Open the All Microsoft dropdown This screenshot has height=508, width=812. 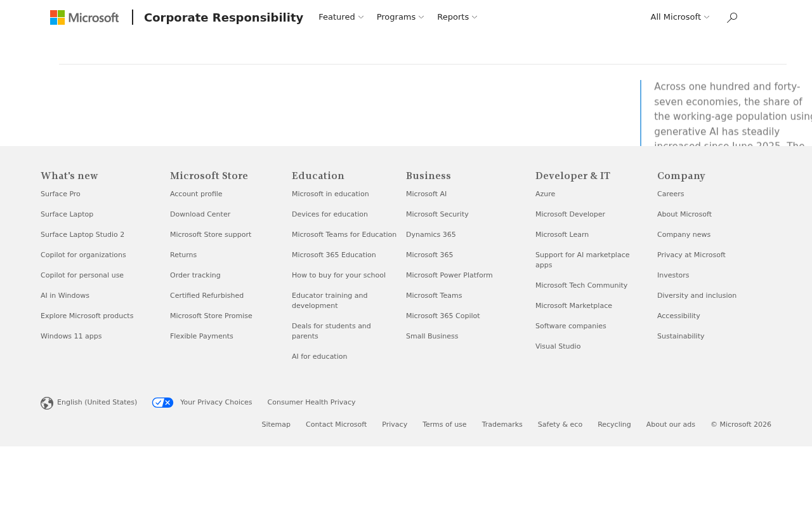pyautogui.click(x=680, y=17)
